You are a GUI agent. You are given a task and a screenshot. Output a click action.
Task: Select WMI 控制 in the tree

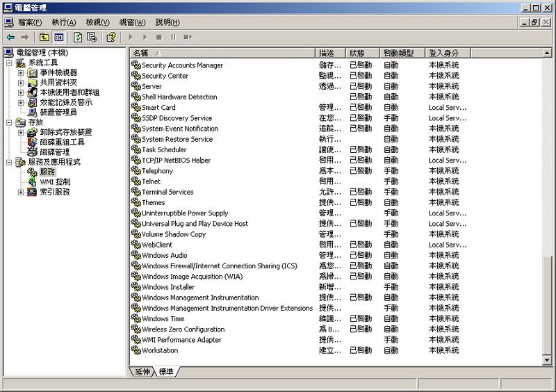click(x=55, y=182)
